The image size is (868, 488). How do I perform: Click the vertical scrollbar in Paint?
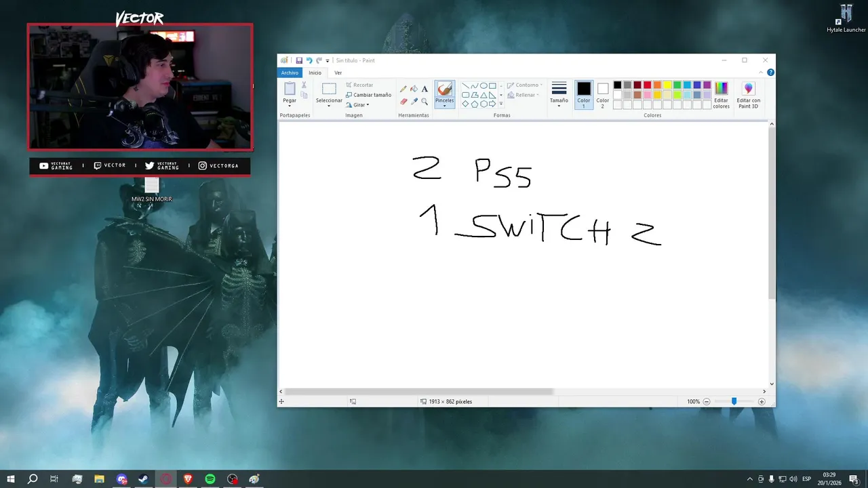tap(772, 212)
